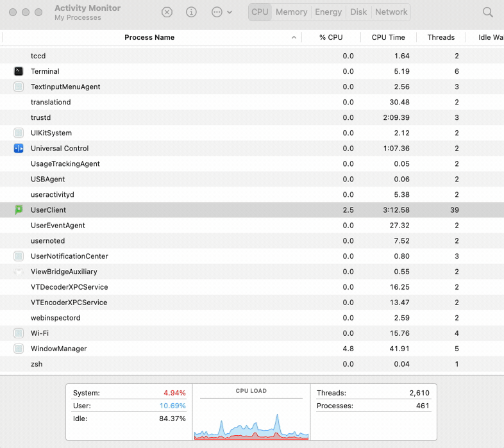Image resolution: width=504 pixels, height=448 pixels.
Task: Switch to the CPU tab
Action: pos(260,12)
